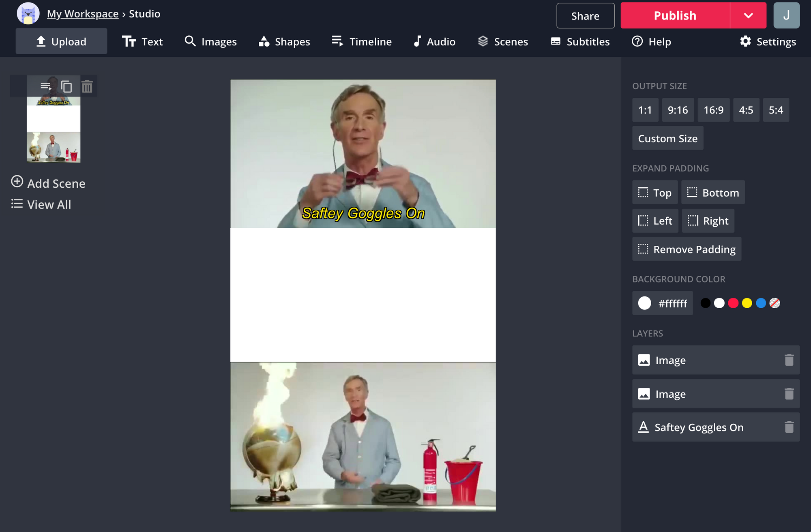The height and width of the screenshot is (532, 811).
Task: Go to My Workspace link
Action: coord(83,14)
